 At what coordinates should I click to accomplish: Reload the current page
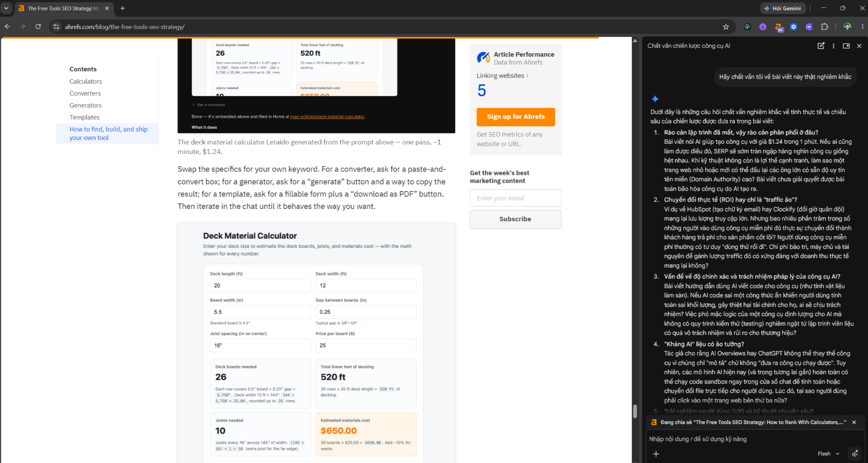(38, 27)
